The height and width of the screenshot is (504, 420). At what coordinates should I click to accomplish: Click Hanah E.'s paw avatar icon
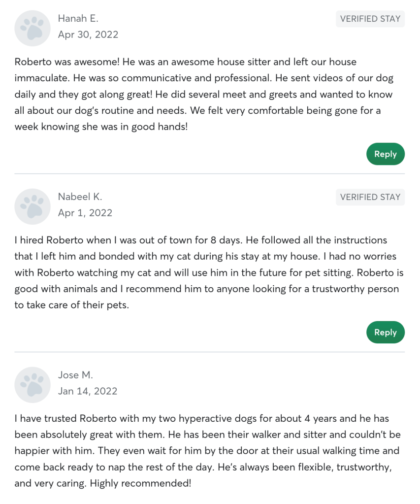coord(33,29)
